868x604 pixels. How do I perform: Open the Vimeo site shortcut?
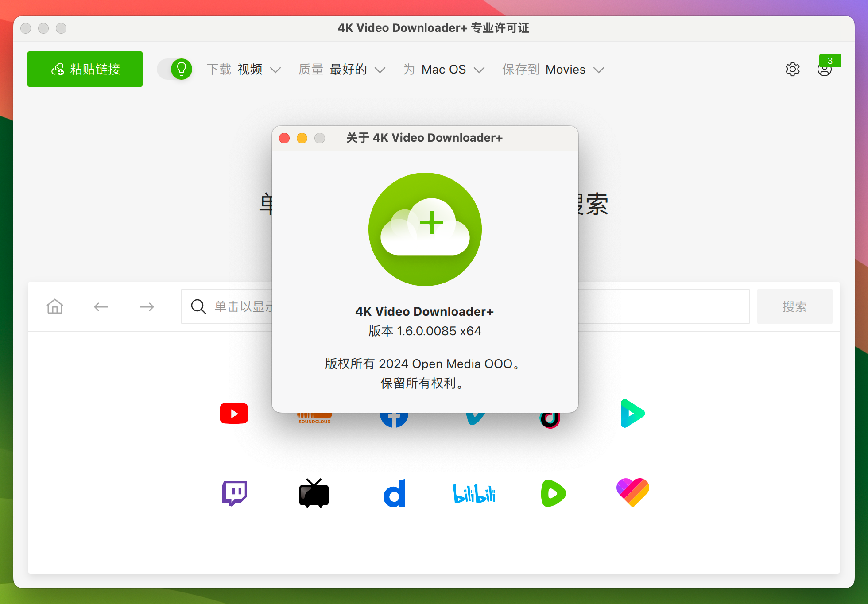tap(475, 418)
